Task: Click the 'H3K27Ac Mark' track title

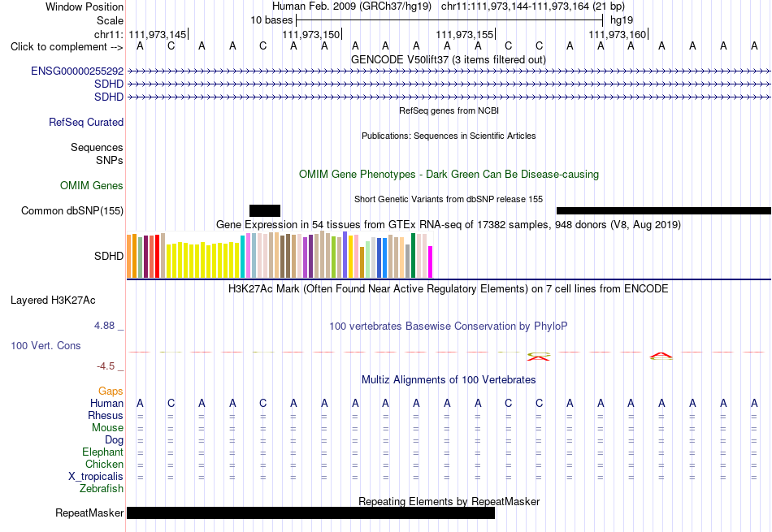Action: coord(449,289)
